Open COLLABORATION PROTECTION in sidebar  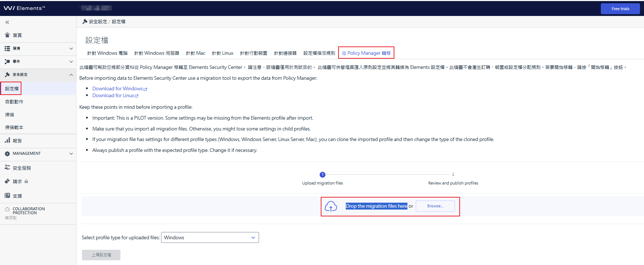click(x=29, y=211)
